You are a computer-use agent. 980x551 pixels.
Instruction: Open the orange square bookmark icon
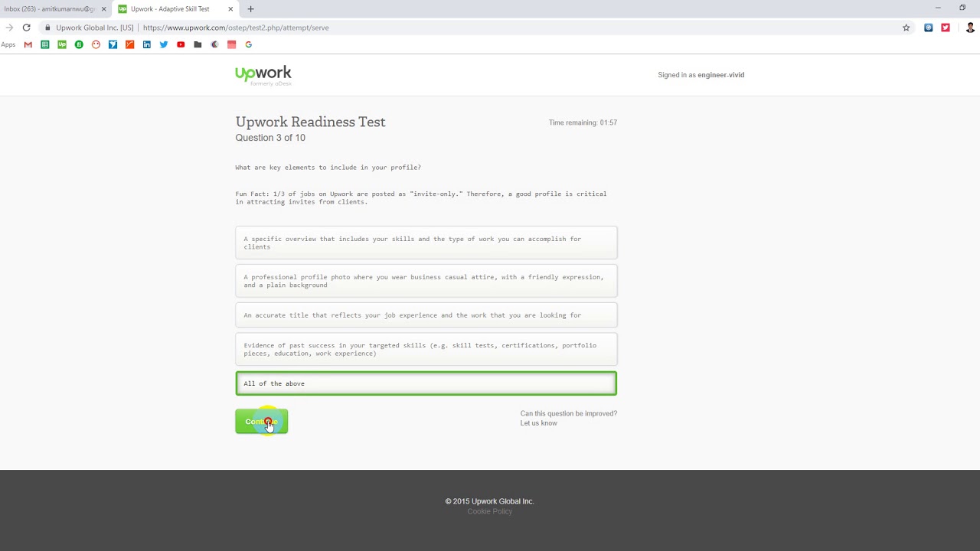click(129, 44)
